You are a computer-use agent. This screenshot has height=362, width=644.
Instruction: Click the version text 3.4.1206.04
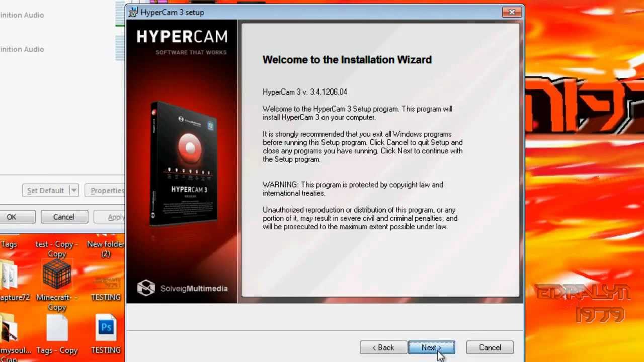tap(329, 92)
